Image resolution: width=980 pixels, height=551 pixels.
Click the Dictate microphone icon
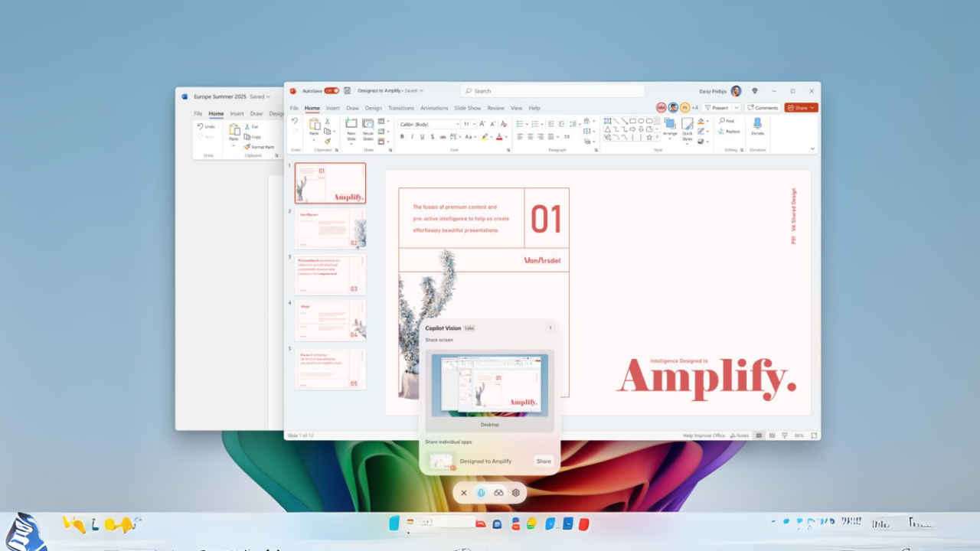coord(757,123)
